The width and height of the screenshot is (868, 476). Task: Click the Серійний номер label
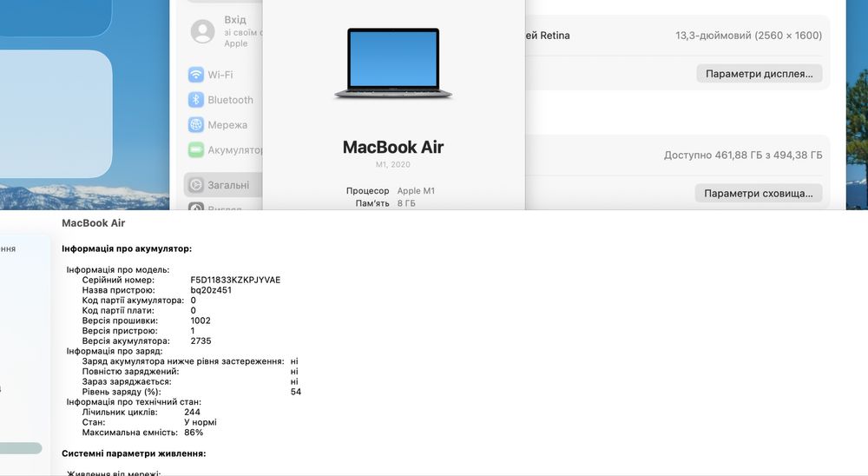pyautogui.click(x=118, y=280)
